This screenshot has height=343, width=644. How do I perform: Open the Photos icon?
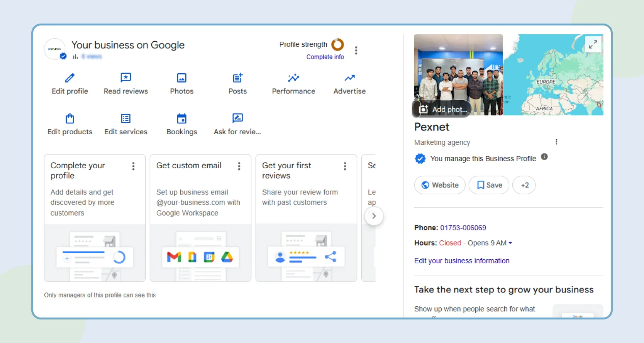click(182, 78)
